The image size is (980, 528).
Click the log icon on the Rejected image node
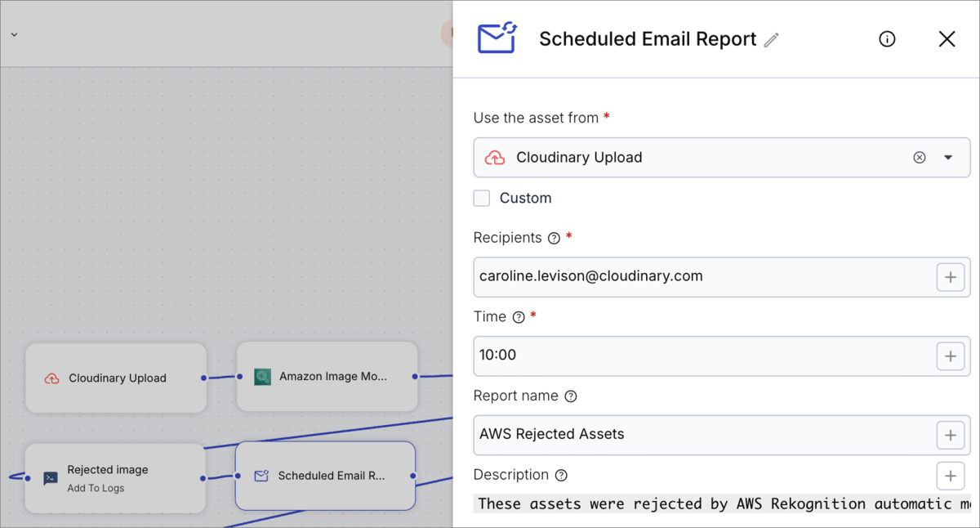(x=51, y=476)
